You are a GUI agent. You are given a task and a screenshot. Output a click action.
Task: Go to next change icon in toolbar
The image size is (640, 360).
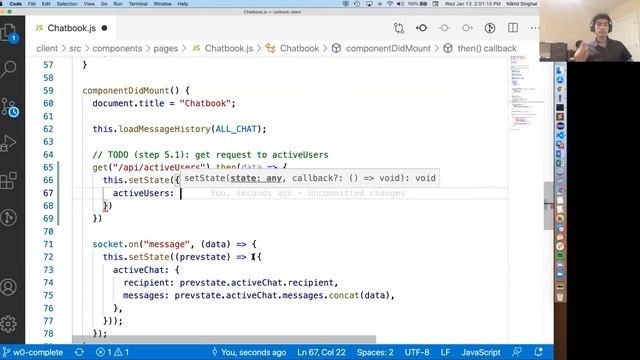click(467, 28)
